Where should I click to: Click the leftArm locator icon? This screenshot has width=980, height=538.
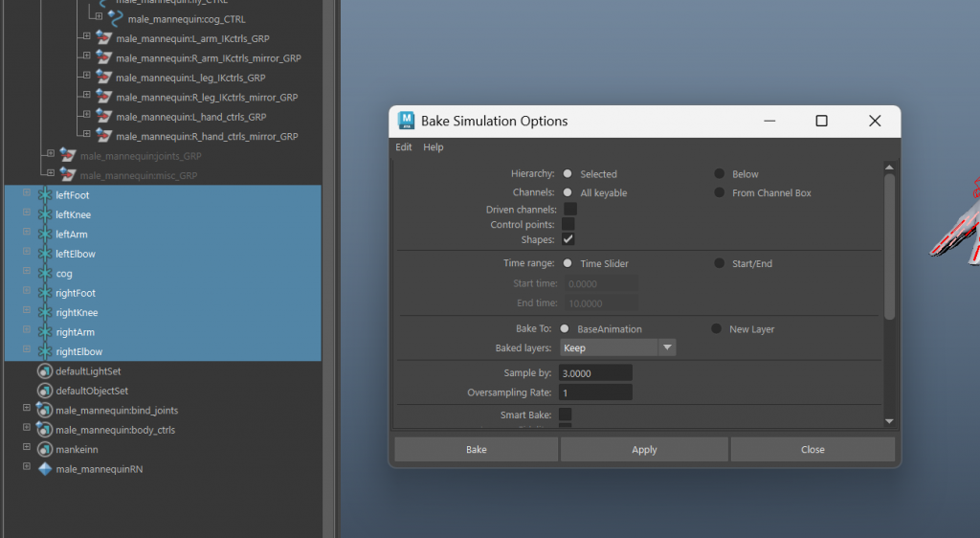(45, 234)
